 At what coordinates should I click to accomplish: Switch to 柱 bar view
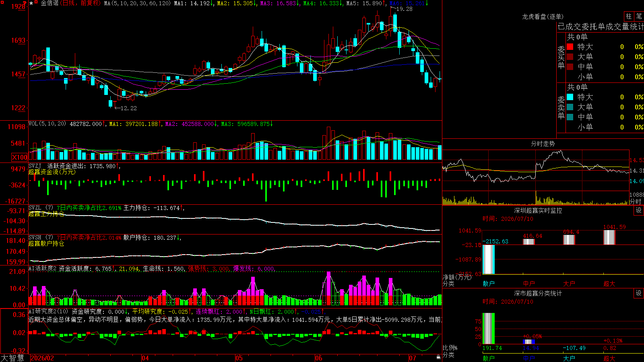(x=629, y=16)
